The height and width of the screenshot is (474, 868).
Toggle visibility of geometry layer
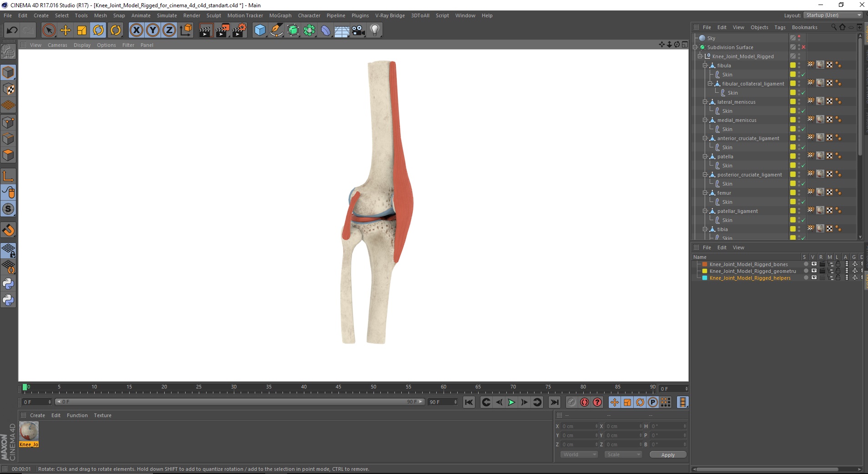813,271
